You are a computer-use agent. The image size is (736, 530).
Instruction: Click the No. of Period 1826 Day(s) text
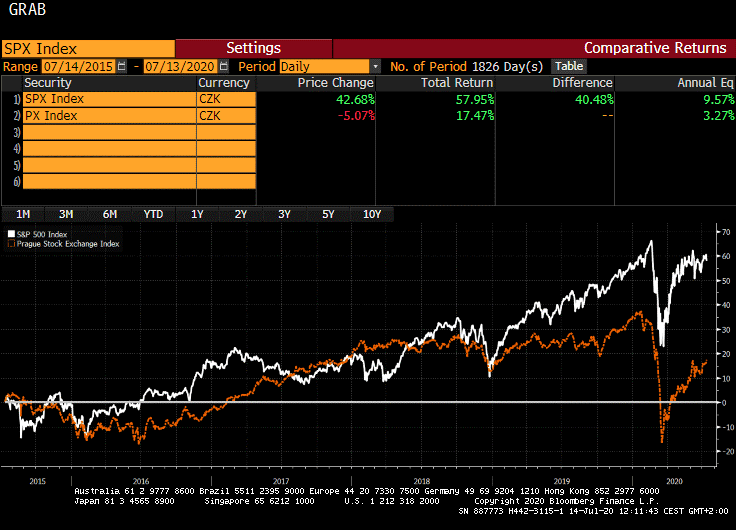(466, 67)
